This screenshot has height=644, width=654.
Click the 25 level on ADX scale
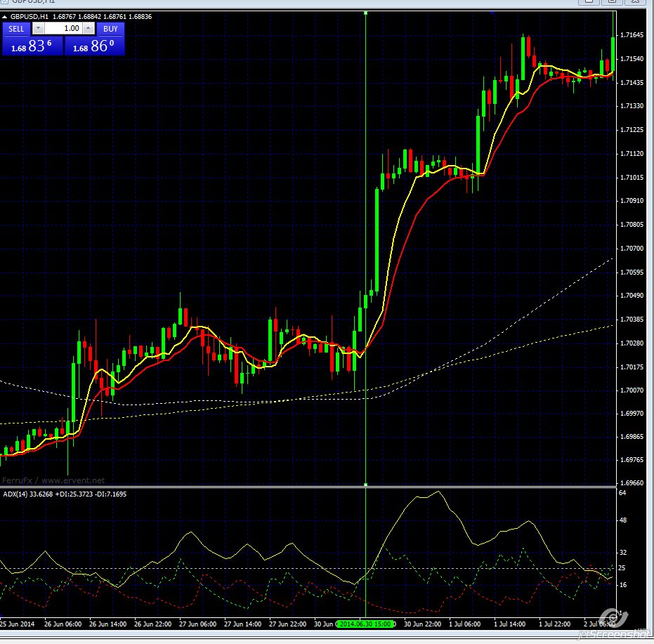(622, 568)
